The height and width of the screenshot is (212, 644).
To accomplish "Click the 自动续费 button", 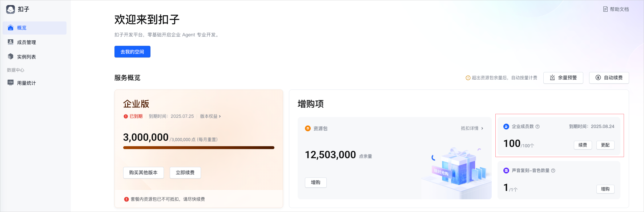I will pos(609,78).
